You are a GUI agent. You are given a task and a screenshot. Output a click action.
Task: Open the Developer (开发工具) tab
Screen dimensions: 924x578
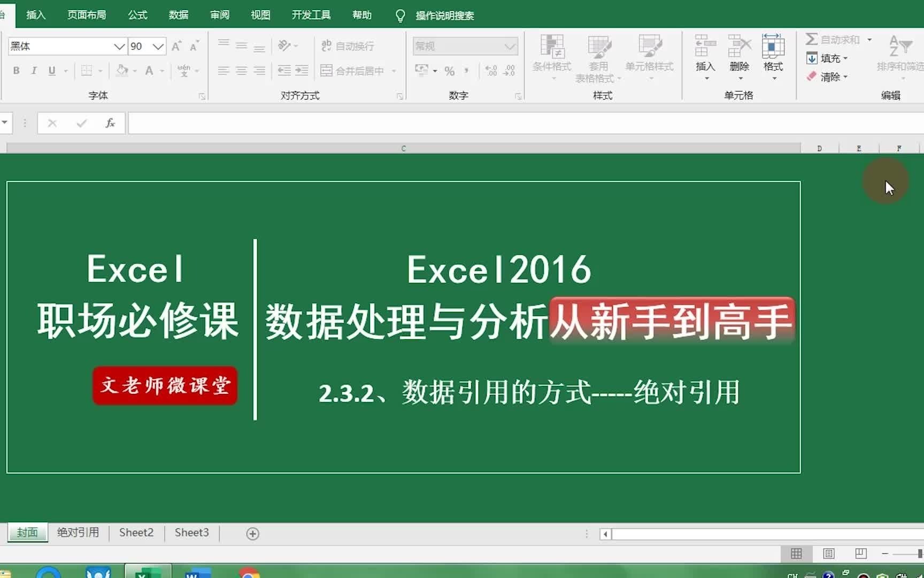(x=311, y=15)
